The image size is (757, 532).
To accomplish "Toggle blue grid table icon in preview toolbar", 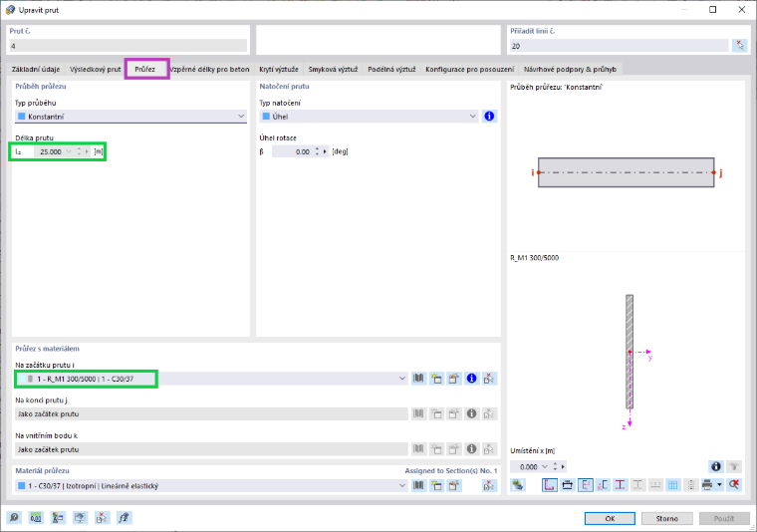I will point(673,485).
